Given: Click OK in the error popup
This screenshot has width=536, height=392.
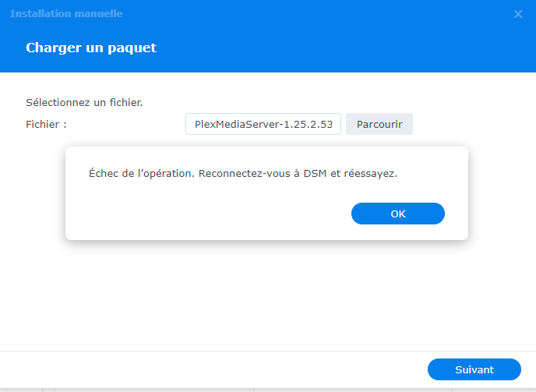Looking at the screenshot, I should 397,214.
